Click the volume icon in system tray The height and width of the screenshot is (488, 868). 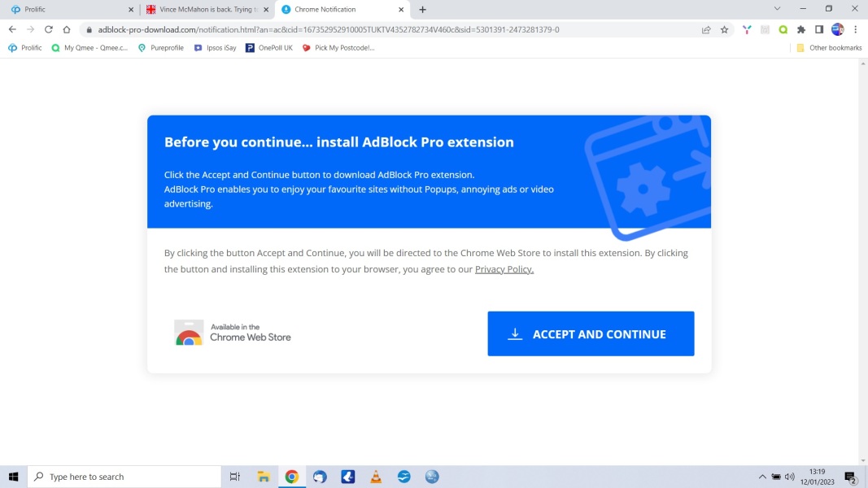tap(790, 477)
